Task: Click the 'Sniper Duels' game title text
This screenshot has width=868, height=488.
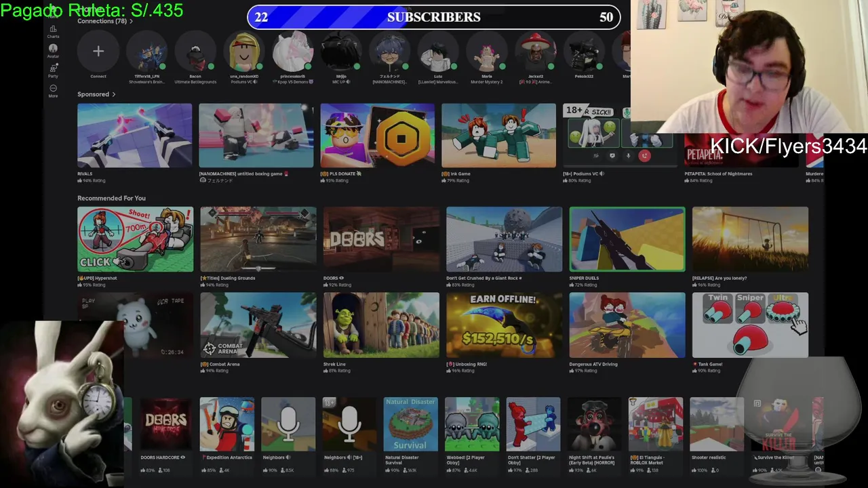Action: [584, 278]
